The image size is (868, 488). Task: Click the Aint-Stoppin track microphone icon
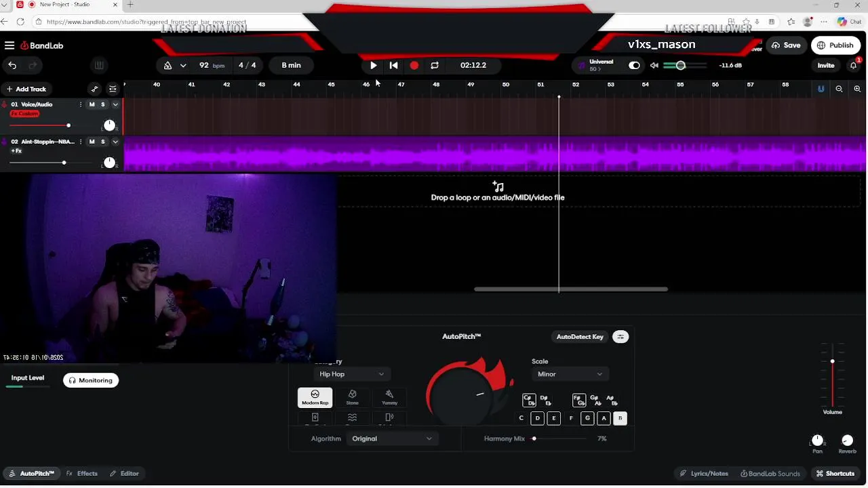pos(5,142)
